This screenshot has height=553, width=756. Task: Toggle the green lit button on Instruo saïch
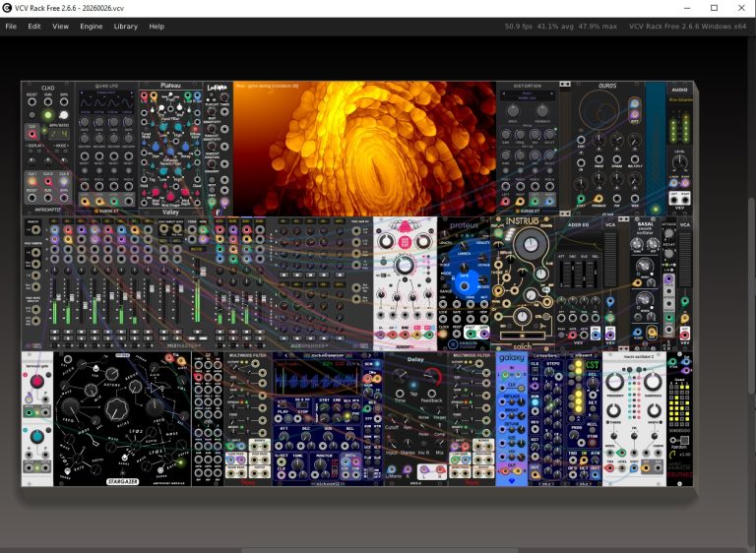(x=498, y=234)
